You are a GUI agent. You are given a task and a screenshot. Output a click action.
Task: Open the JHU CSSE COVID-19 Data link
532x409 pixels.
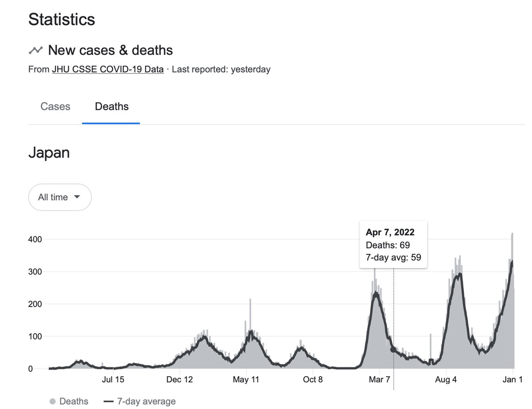pos(108,69)
